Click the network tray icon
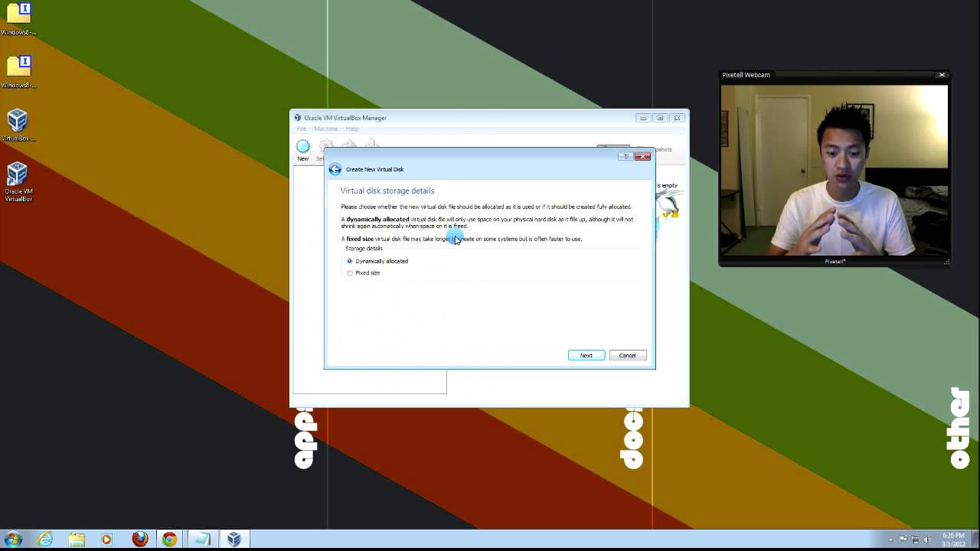 tap(915, 540)
